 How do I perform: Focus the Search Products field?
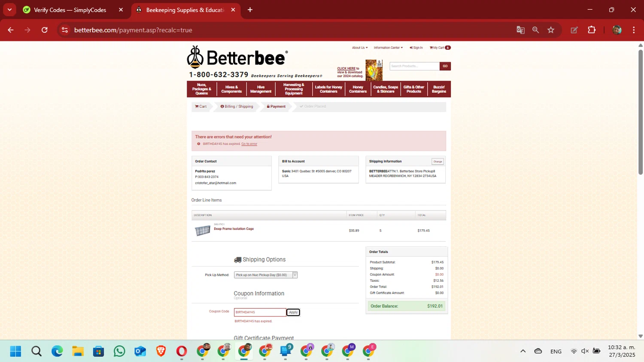tap(414, 66)
